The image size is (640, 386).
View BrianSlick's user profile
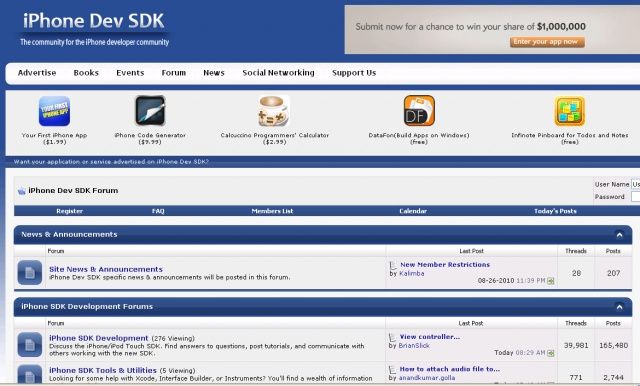[414, 346]
